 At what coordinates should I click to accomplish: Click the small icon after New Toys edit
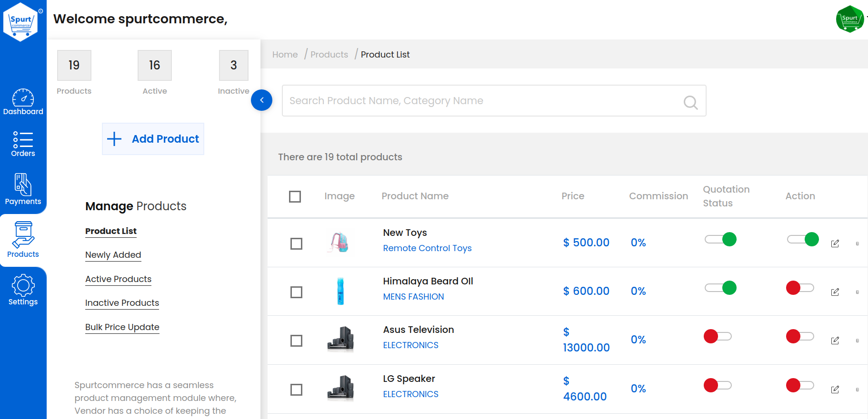pos(857,244)
